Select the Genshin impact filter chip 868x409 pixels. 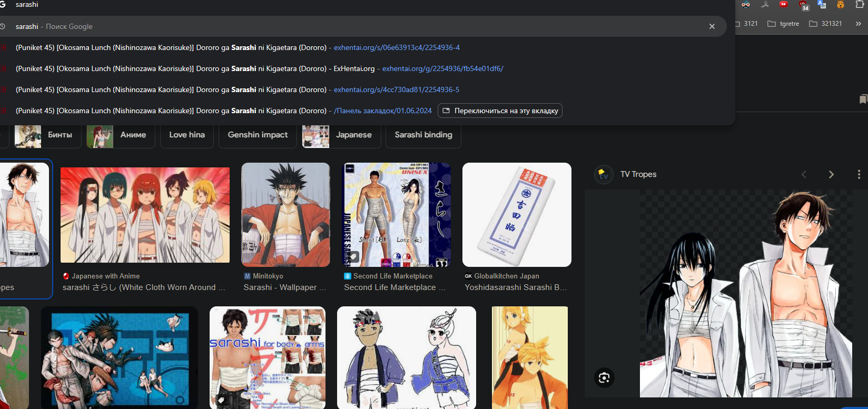(x=258, y=135)
